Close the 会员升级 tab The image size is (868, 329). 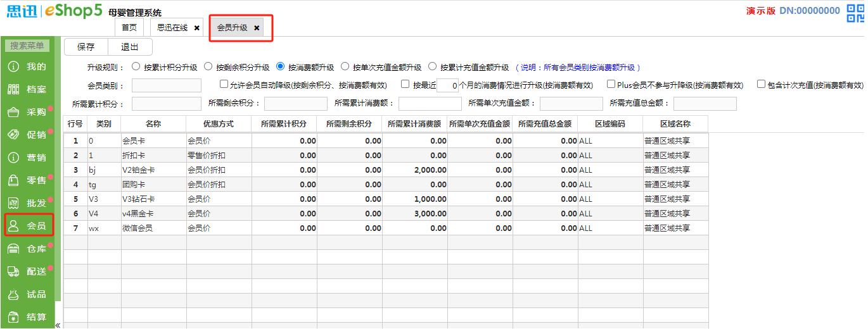[x=257, y=28]
